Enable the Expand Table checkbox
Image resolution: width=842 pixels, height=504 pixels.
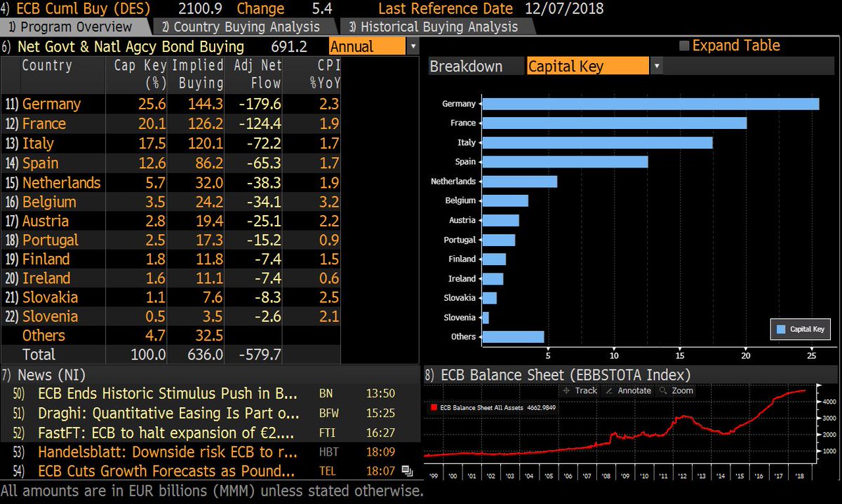click(685, 46)
